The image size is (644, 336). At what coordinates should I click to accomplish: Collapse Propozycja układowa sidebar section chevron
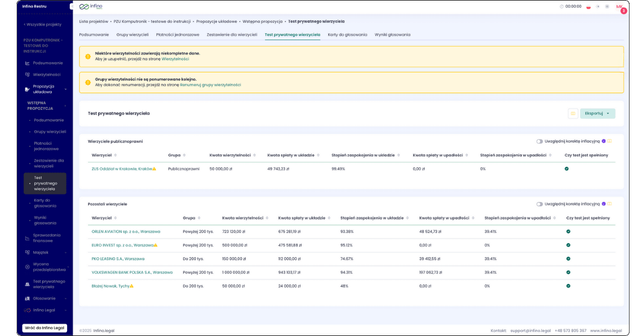[65, 89]
